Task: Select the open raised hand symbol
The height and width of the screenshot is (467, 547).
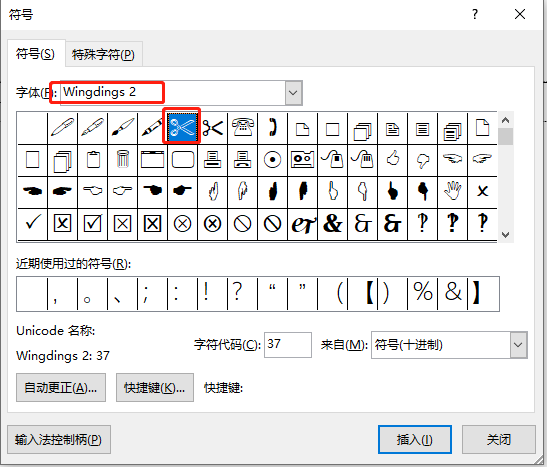Action: (x=452, y=191)
